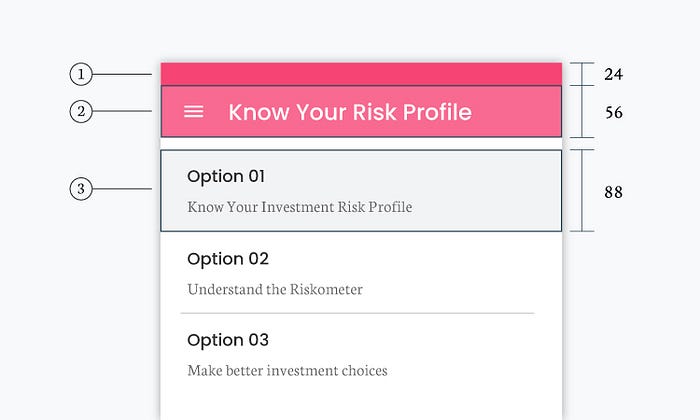Click the dark pink status bar strip
Screen dimensions: 700x420
click(360, 74)
